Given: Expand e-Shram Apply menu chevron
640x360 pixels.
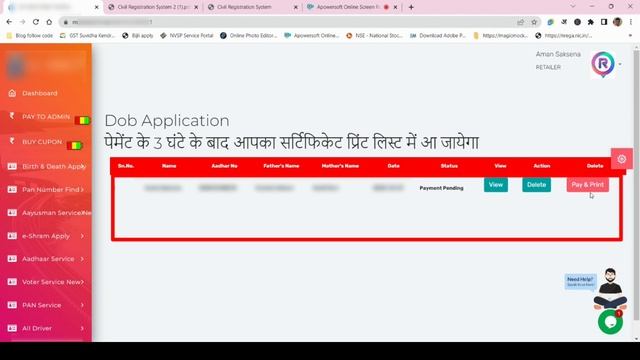Looking at the screenshot, I should click(82, 236).
